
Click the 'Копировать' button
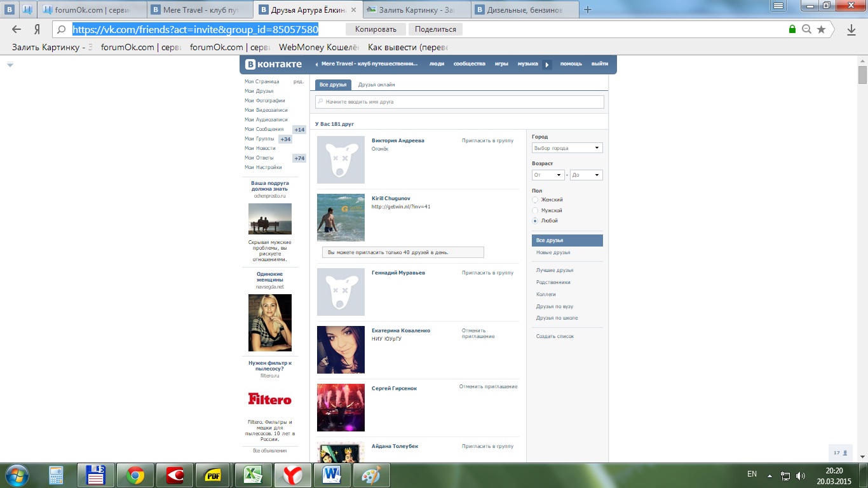click(x=376, y=29)
